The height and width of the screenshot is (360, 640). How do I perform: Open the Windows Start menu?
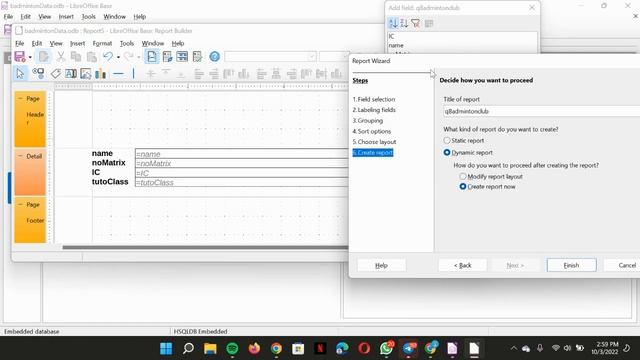(x=166, y=349)
